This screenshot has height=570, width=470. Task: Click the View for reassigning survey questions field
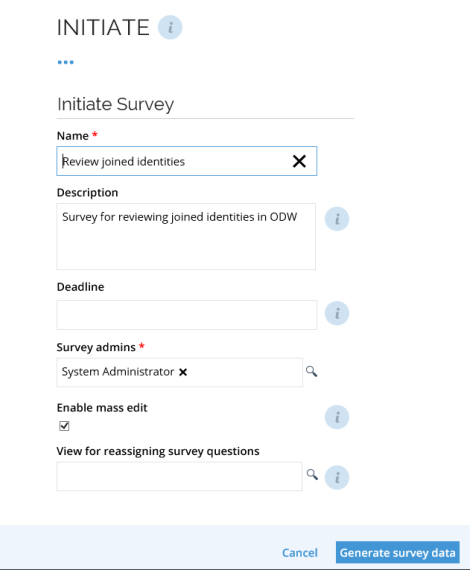[179, 476]
